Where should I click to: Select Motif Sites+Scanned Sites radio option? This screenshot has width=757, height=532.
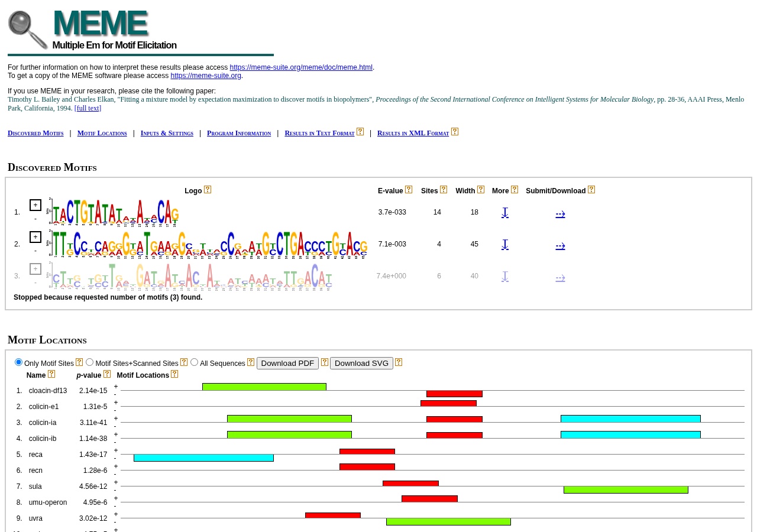tap(89, 362)
